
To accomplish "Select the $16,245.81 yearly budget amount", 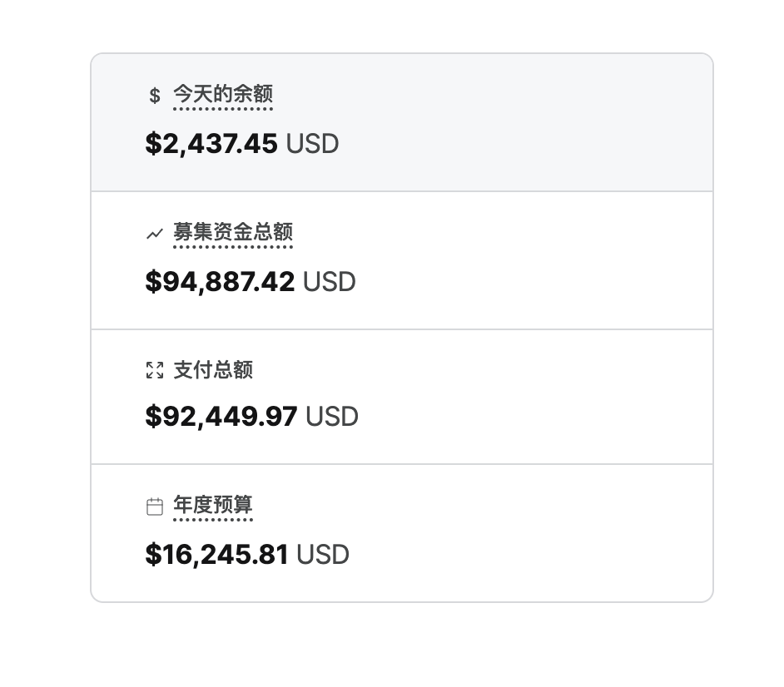I will coord(216,554).
